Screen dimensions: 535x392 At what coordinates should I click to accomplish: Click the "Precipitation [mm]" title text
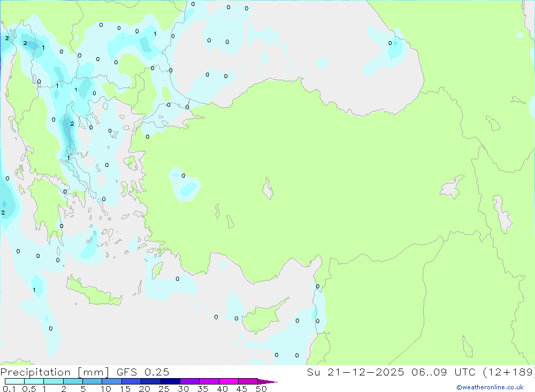pyautogui.click(x=55, y=372)
